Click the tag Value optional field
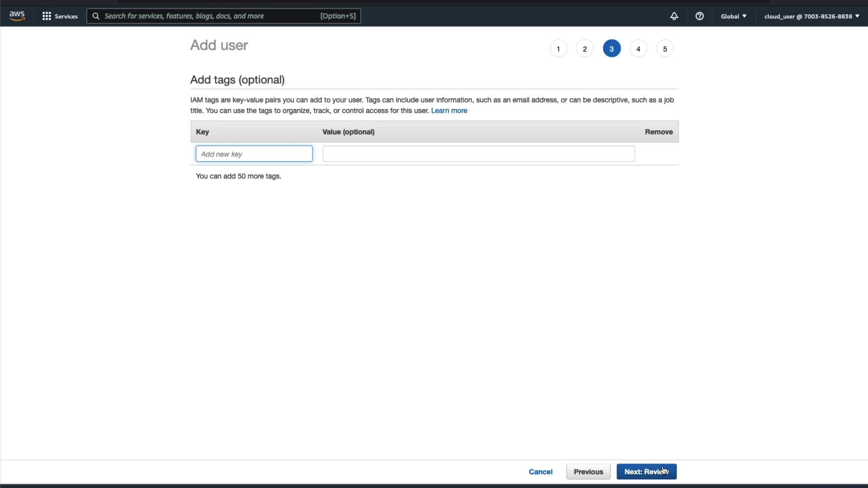The height and width of the screenshot is (488, 868). [478, 154]
